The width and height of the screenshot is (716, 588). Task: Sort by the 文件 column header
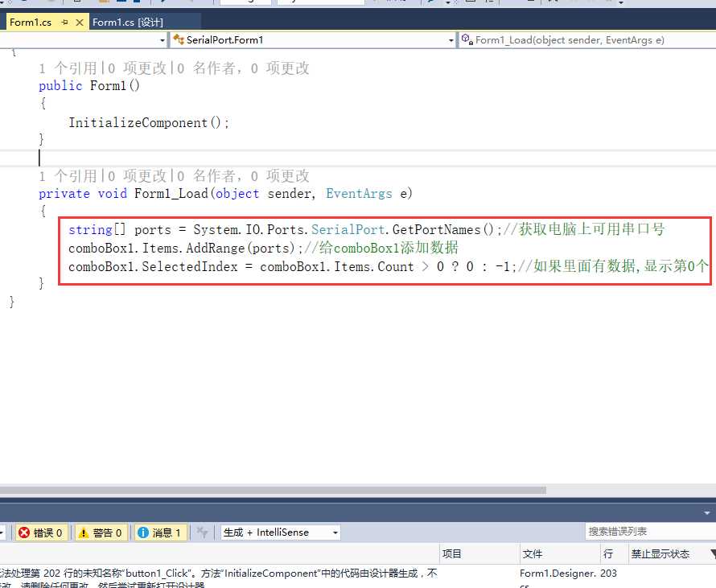click(x=559, y=553)
